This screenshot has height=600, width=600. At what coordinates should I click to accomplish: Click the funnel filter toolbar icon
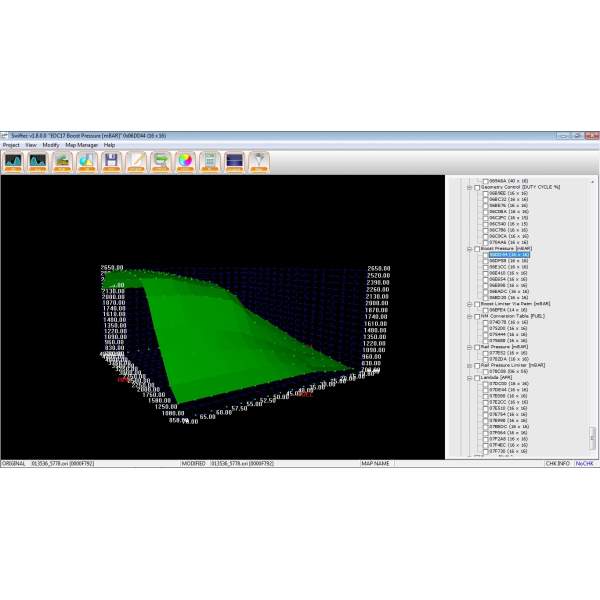[259, 162]
